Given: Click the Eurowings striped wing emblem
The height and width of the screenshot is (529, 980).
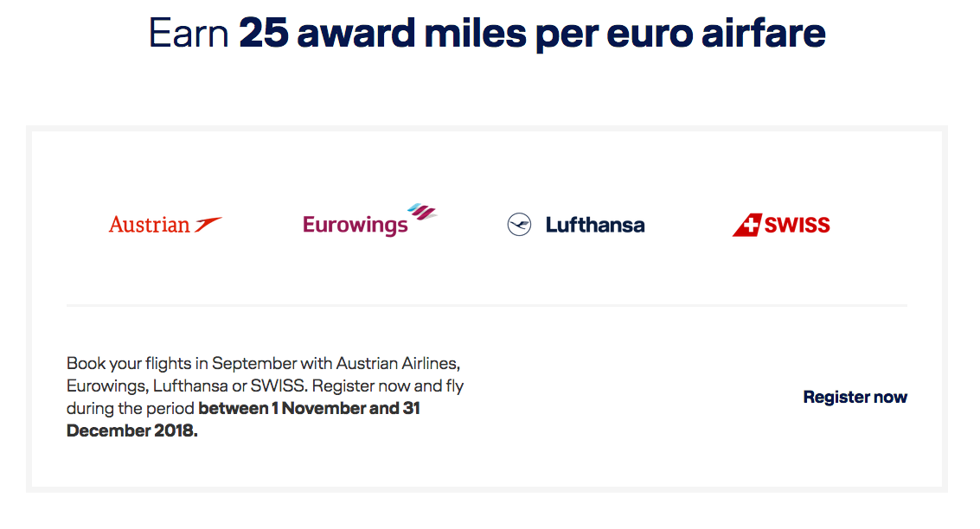Looking at the screenshot, I should (x=422, y=211).
